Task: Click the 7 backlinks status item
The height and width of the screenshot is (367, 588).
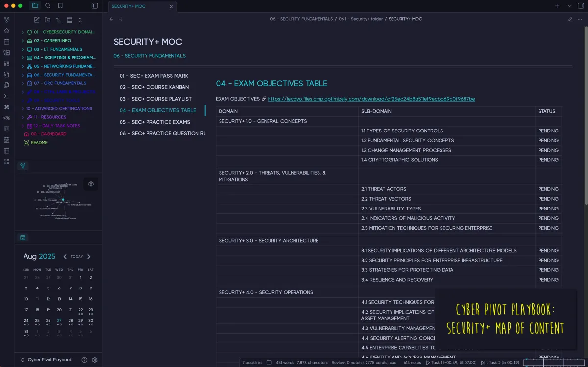Action: tap(253, 363)
